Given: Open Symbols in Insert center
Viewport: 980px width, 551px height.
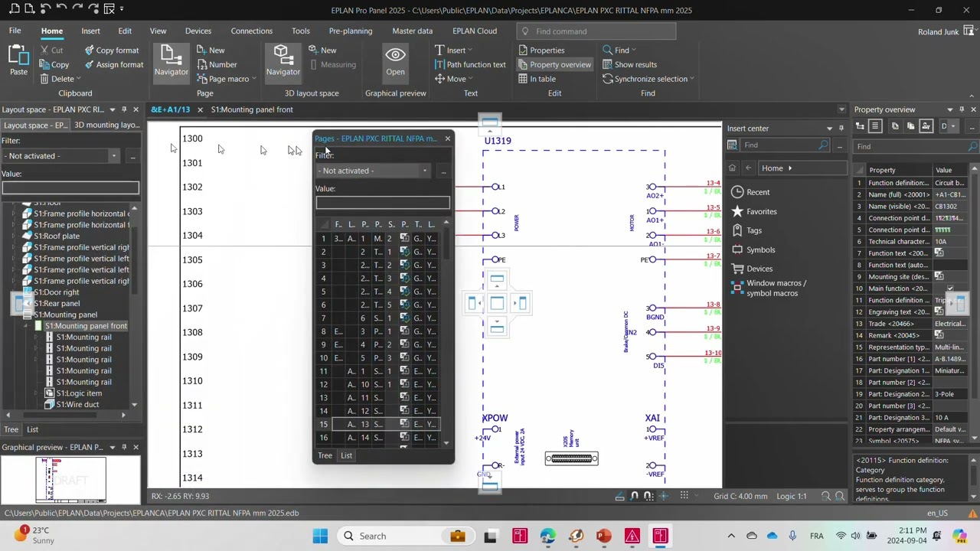Looking at the screenshot, I should tap(753, 249).
